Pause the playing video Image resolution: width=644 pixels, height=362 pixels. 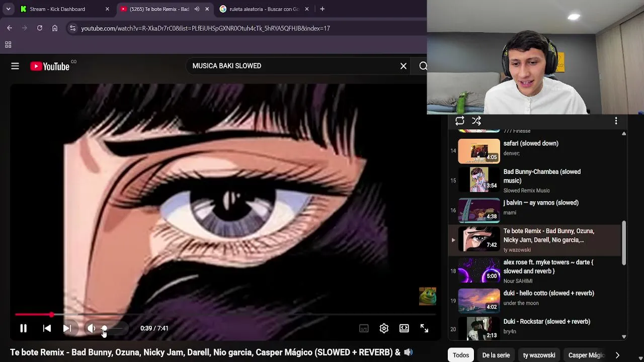[23, 328]
